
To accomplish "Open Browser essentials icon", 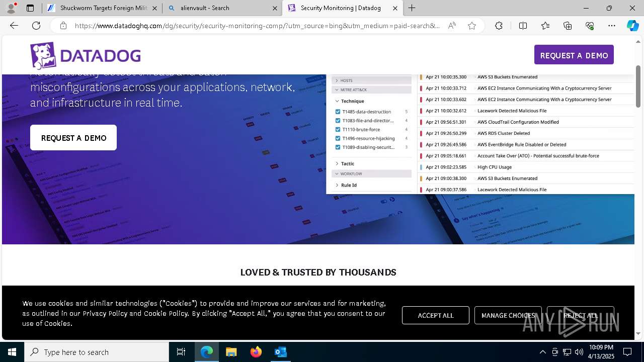I will click(x=590, y=26).
